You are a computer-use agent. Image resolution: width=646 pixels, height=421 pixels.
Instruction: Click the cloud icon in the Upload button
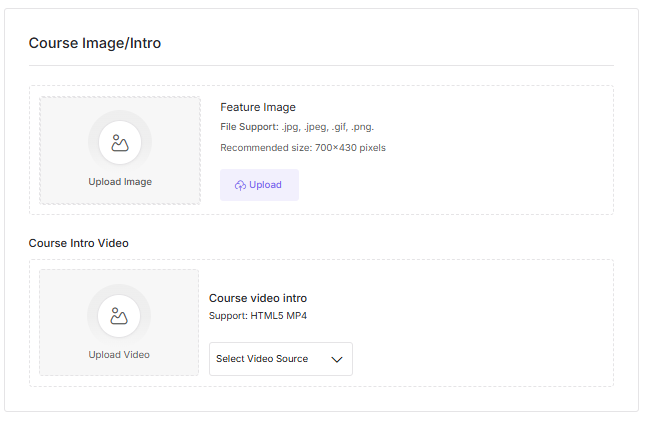(240, 185)
